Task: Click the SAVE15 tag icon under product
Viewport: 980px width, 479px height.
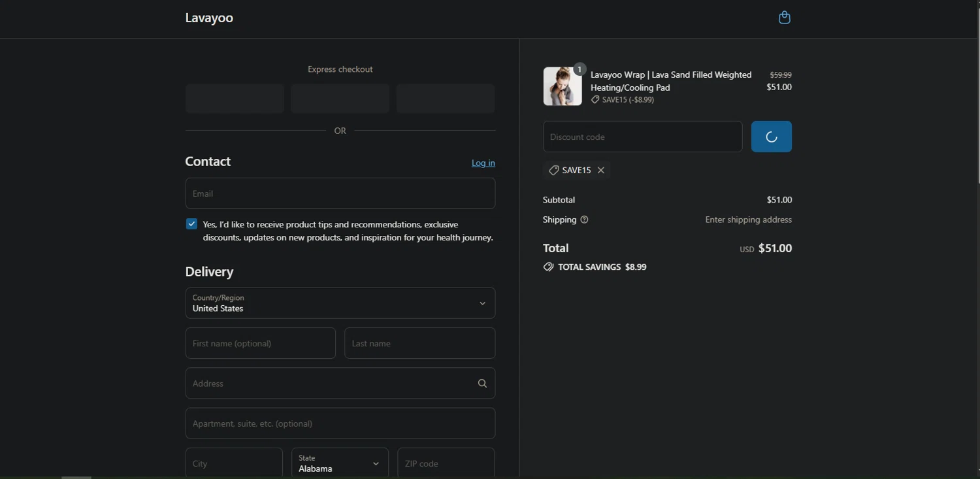Action: tap(595, 100)
